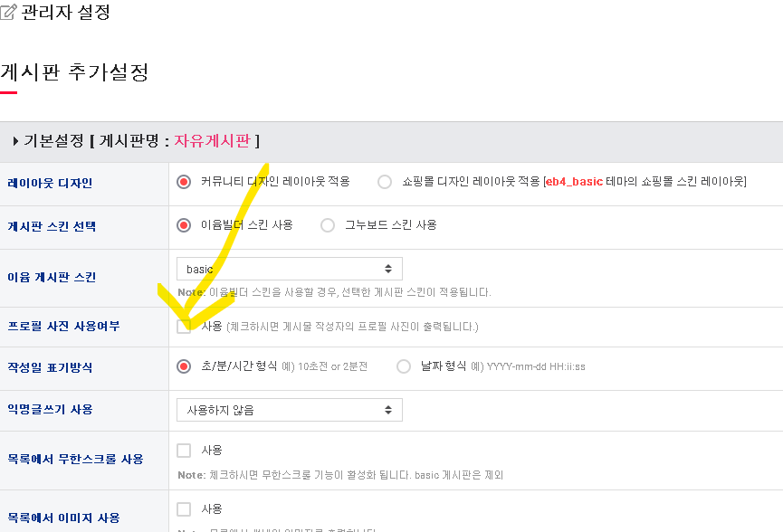Click the 관리자 설정 title text
This screenshot has width=783, height=532.
coord(65,12)
